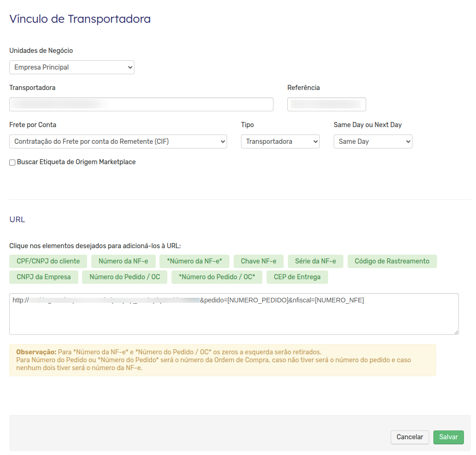This screenshot has height=455, width=476.
Task: Add CEP de Entrega tag
Action: point(297,277)
